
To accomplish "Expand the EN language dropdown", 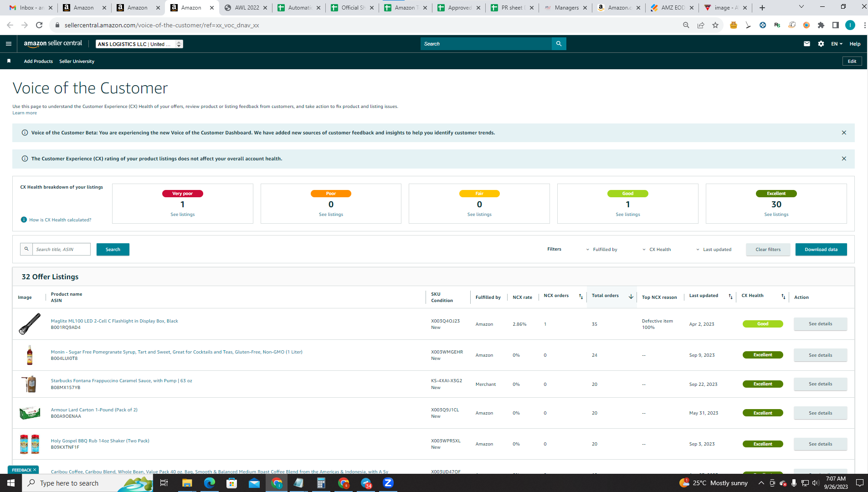I will tap(837, 44).
